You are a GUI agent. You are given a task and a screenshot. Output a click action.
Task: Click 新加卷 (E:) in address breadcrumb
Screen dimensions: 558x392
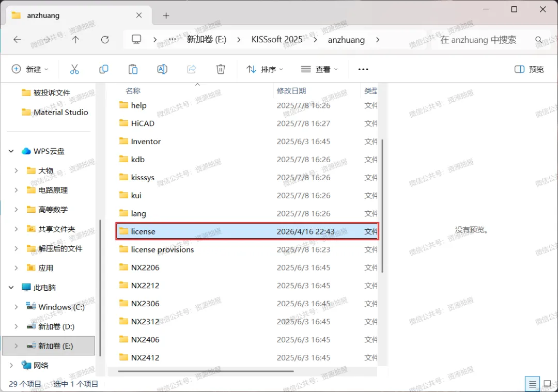pos(206,39)
